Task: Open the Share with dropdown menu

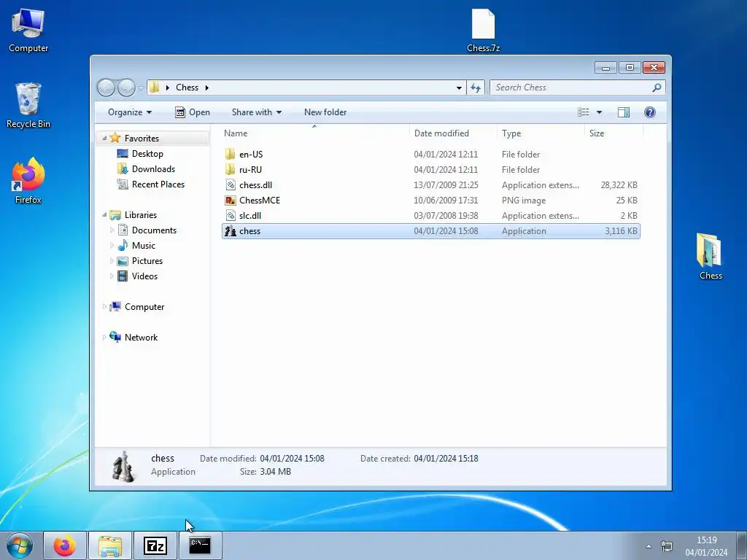Action: (256, 112)
